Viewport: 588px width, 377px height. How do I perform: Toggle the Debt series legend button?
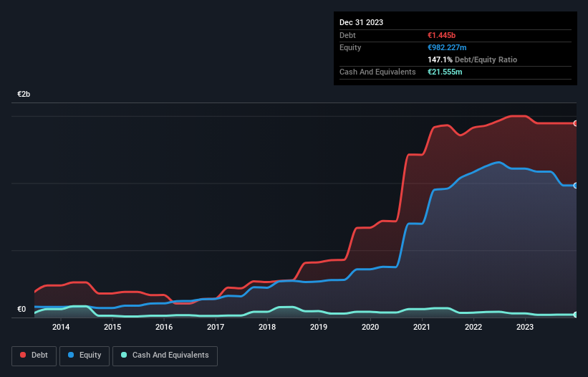point(34,355)
